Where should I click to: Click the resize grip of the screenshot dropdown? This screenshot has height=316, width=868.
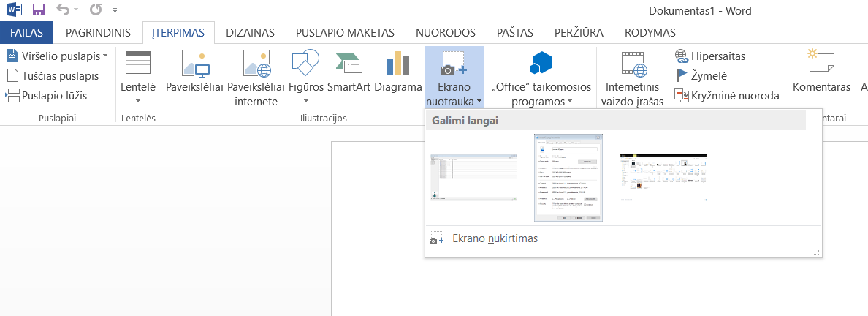click(816, 253)
